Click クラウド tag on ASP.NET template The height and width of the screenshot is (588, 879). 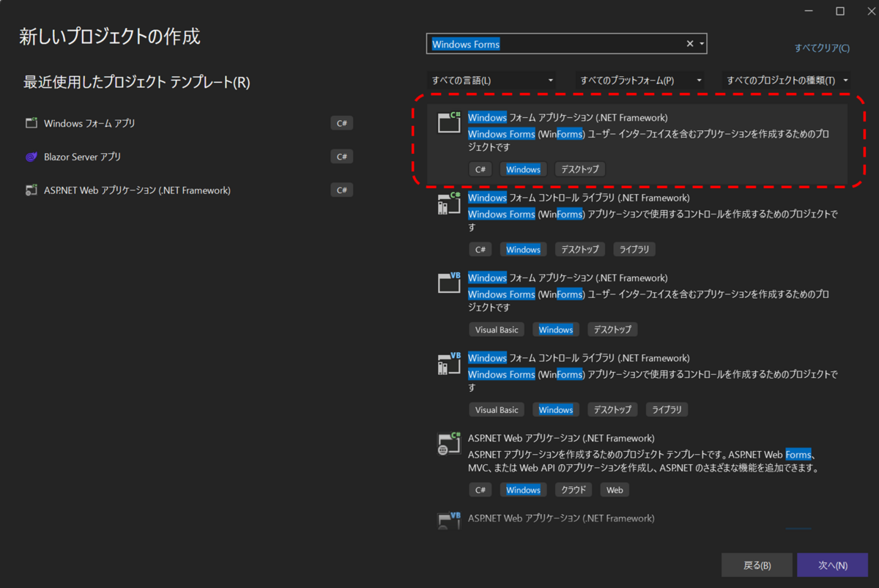pos(574,490)
